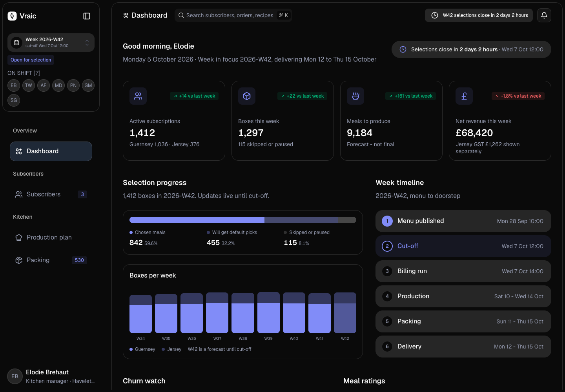The height and width of the screenshot is (392, 565).
Task: Click the Vraic logo icon
Action: pyautogui.click(x=12, y=16)
